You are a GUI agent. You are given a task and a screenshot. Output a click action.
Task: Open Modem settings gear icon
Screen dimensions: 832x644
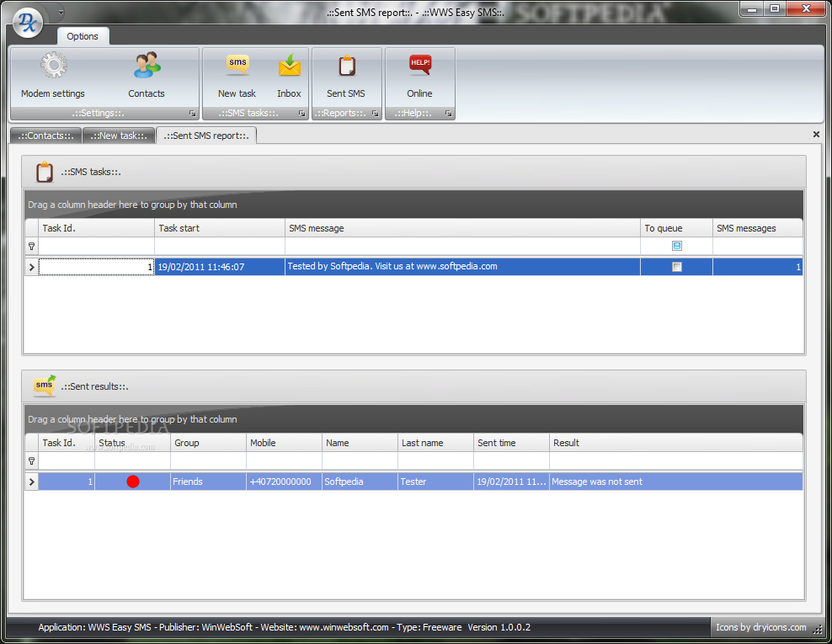pos(53,66)
